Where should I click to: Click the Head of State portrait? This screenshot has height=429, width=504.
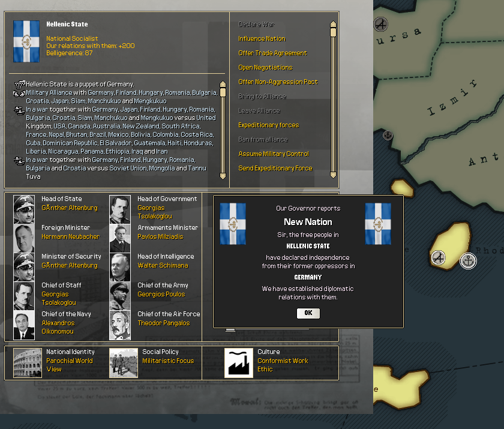24,209
